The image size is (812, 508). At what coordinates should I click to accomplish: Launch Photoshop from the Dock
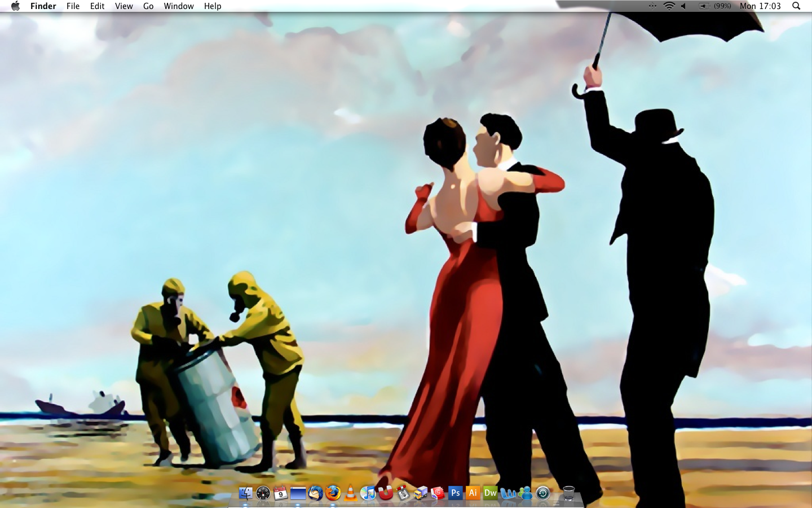point(456,493)
